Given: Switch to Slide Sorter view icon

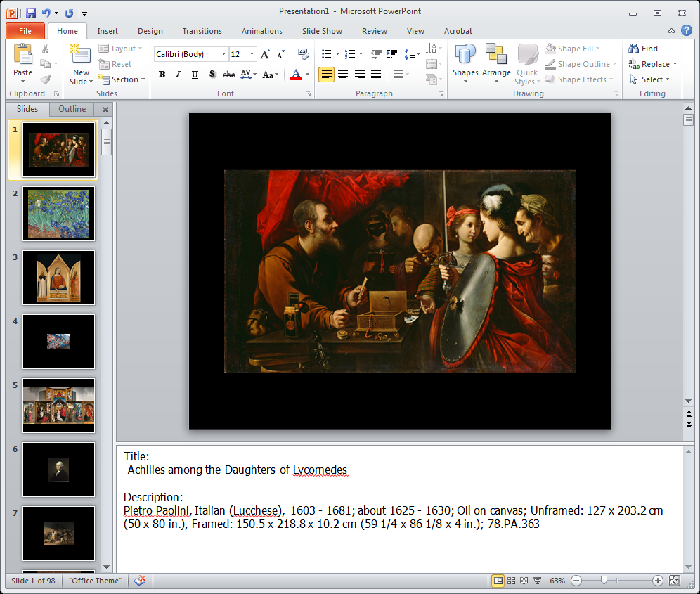Looking at the screenshot, I should point(512,581).
